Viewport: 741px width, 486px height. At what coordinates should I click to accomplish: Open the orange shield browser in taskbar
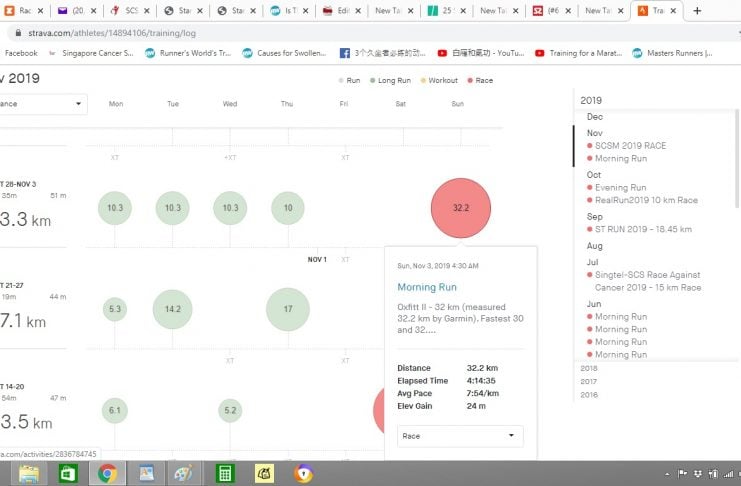pyautogui.click(x=303, y=474)
